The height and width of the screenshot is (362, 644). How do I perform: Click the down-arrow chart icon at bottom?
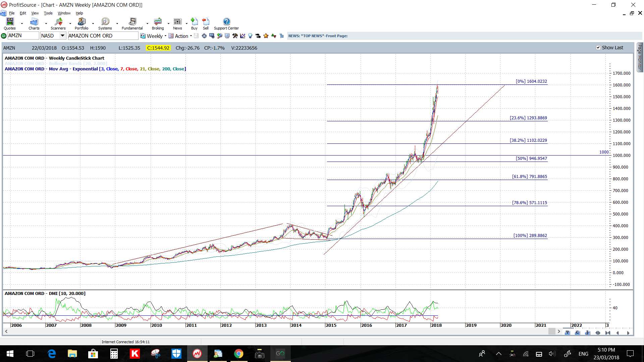[x=587, y=333]
